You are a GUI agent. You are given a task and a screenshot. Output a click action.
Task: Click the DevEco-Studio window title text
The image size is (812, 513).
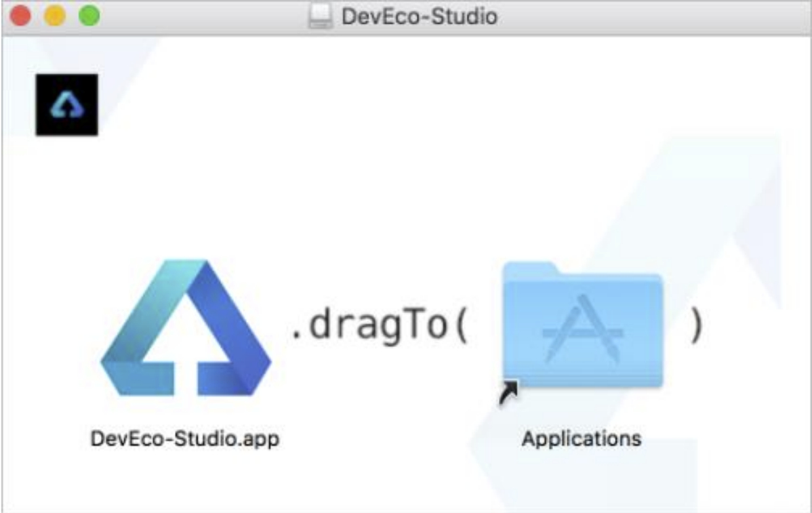tap(420, 16)
